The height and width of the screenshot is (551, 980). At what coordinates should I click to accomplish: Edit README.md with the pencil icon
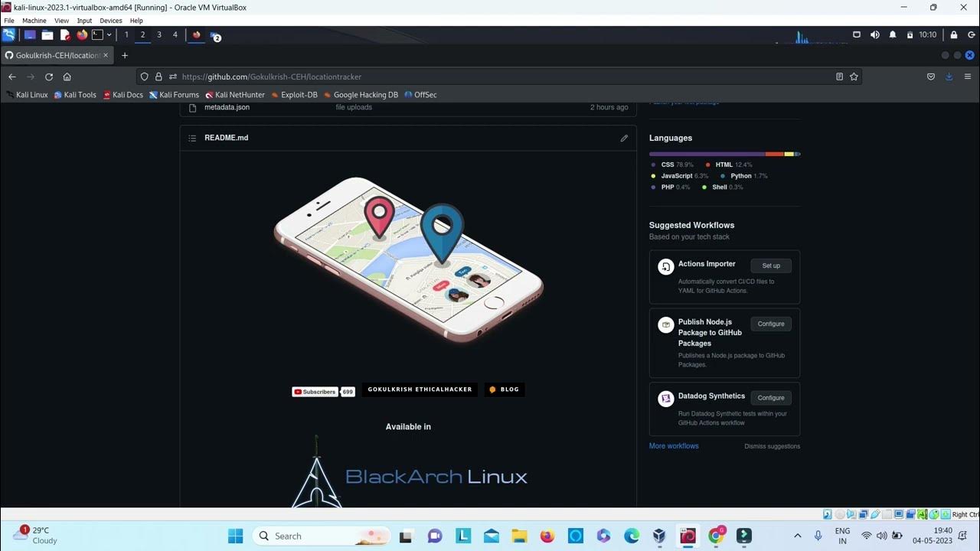coord(624,138)
